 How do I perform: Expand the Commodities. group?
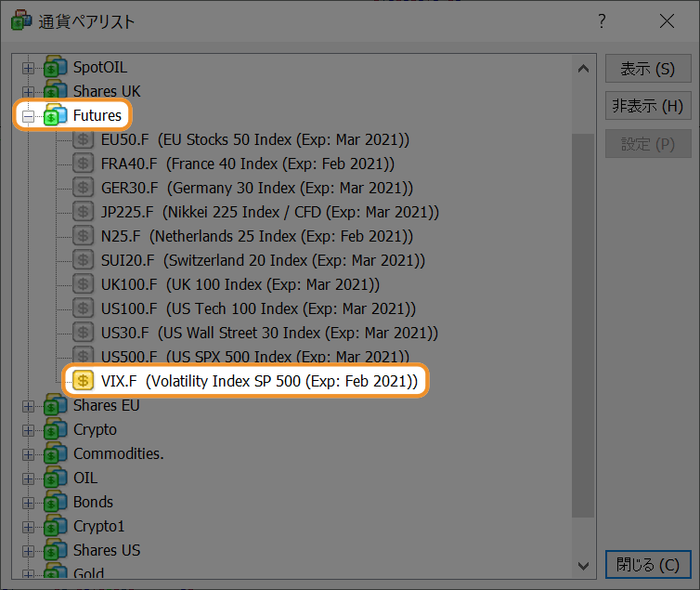[28, 454]
